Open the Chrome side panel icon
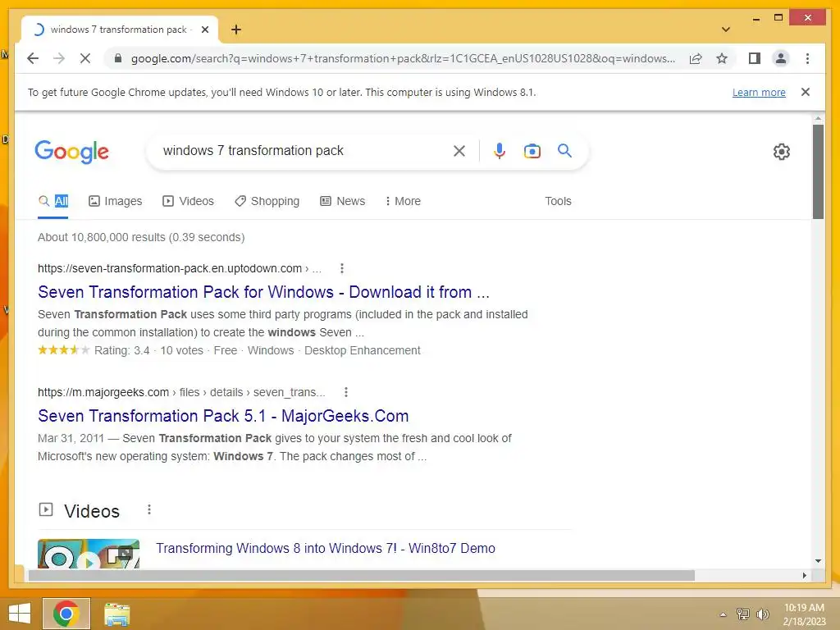This screenshot has height=630, width=840. [x=755, y=58]
